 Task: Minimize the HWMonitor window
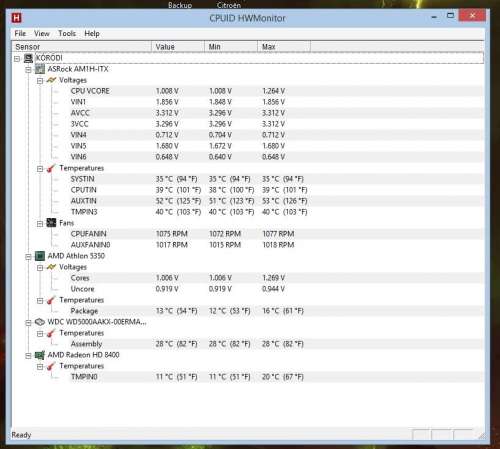tap(434, 16)
